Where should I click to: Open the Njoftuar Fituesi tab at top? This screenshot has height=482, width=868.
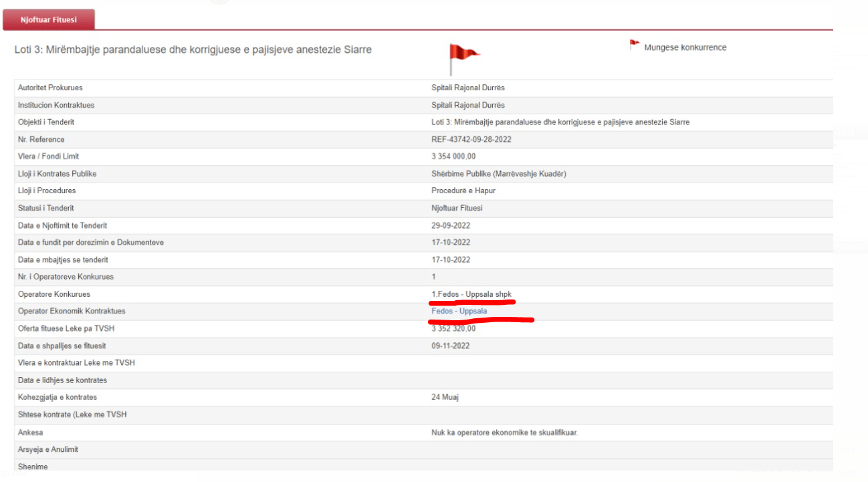49,20
